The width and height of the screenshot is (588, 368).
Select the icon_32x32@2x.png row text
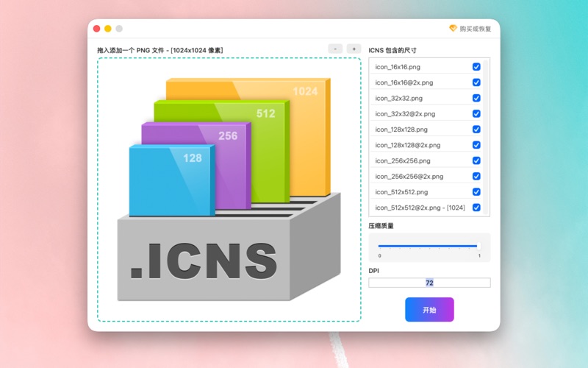coord(405,114)
